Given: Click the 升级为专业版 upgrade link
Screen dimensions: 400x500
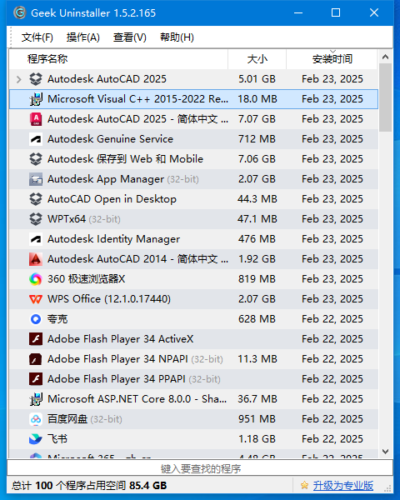Looking at the screenshot, I should pos(343,486).
